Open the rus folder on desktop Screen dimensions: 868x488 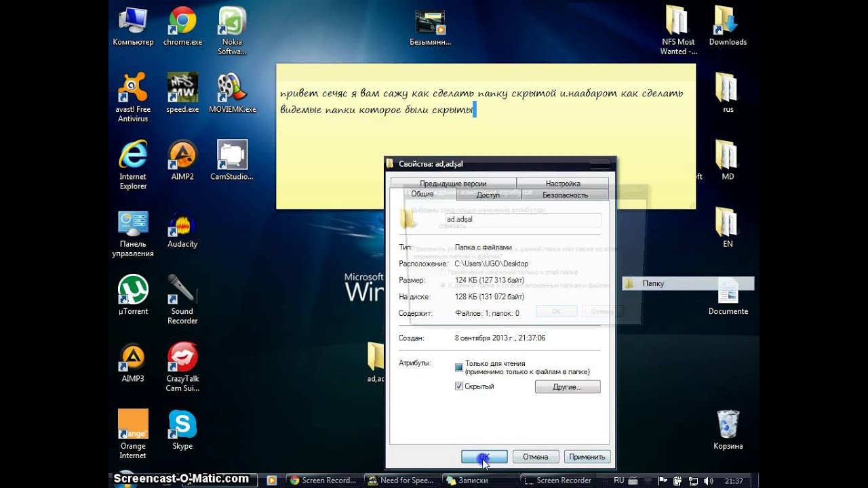click(x=728, y=94)
